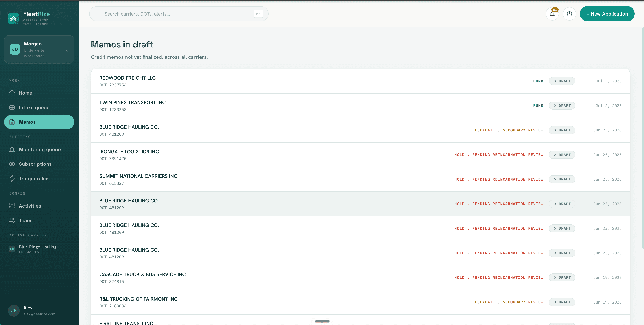The image size is (644, 325).
Task: Click the New Application button
Action: click(x=607, y=14)
